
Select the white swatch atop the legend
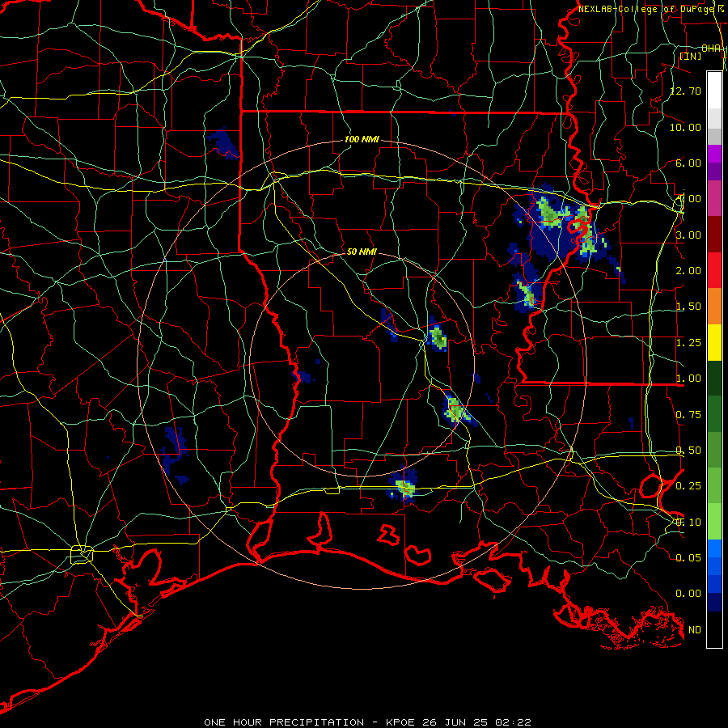[x=714, y=90]
